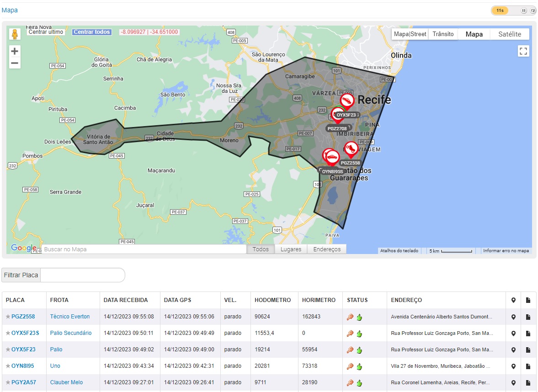Locate PGZ2558 using its row pin icon

click(x=513, y=317)
